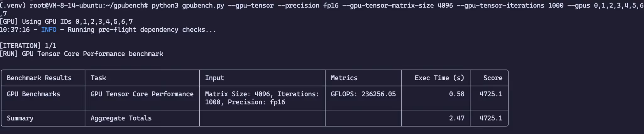
Task: Click the Score column header
Action: coord(493,78)
